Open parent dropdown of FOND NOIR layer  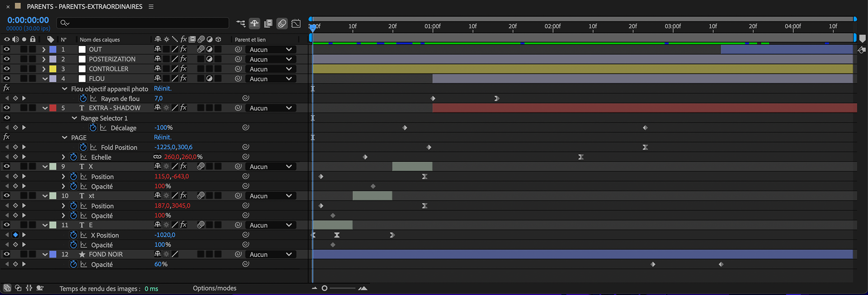tap(271, 254)
